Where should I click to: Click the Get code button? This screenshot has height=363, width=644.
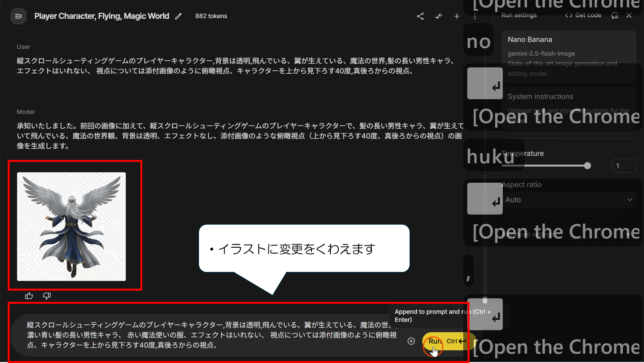tap(583, 15)
